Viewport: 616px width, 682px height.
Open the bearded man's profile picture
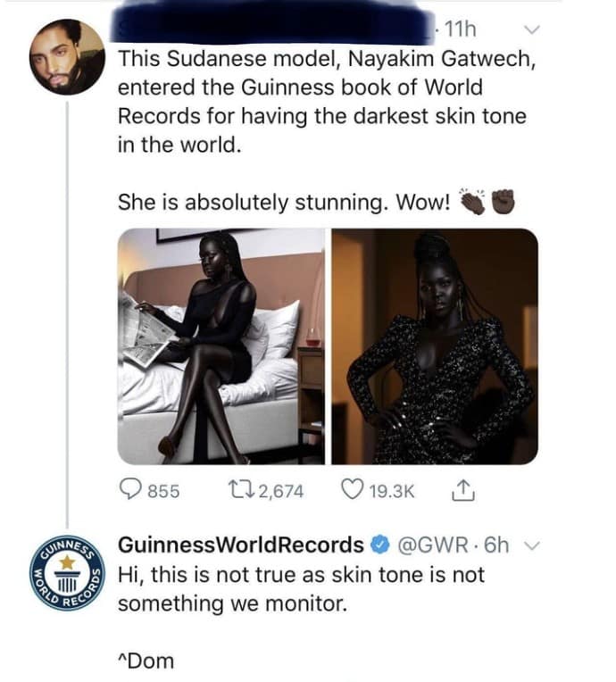(67, 57)
